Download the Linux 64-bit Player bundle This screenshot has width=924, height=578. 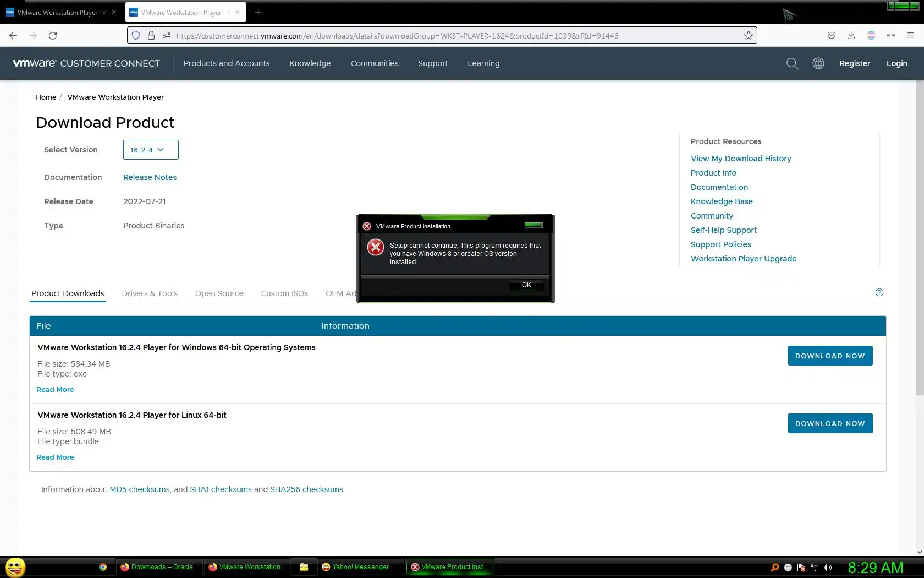pos(830,423)
